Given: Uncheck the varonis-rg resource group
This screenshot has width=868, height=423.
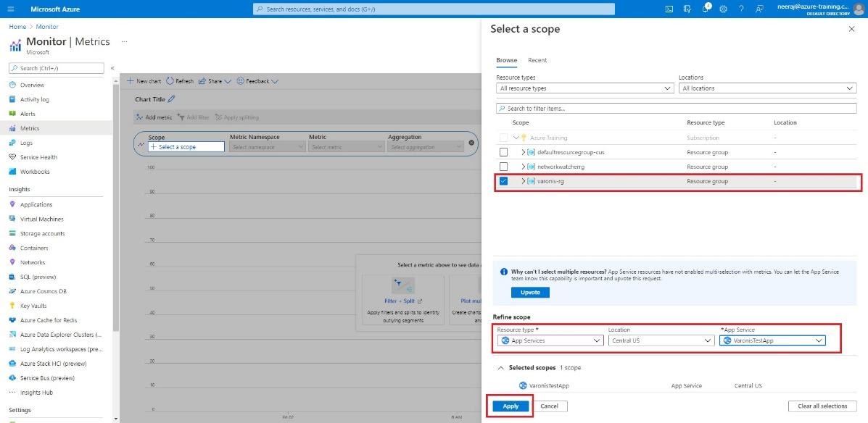Looking at the screenshot, I should (504, 180).
